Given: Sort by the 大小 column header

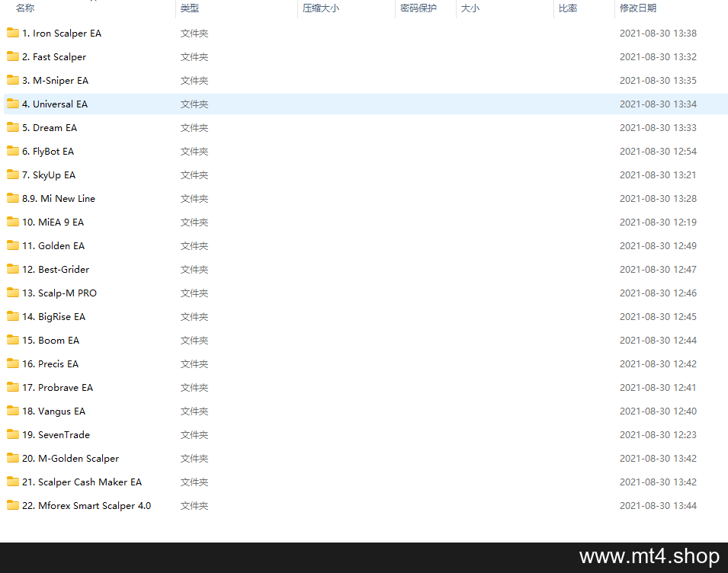Looking at the screenshot, I should point(470,8).
